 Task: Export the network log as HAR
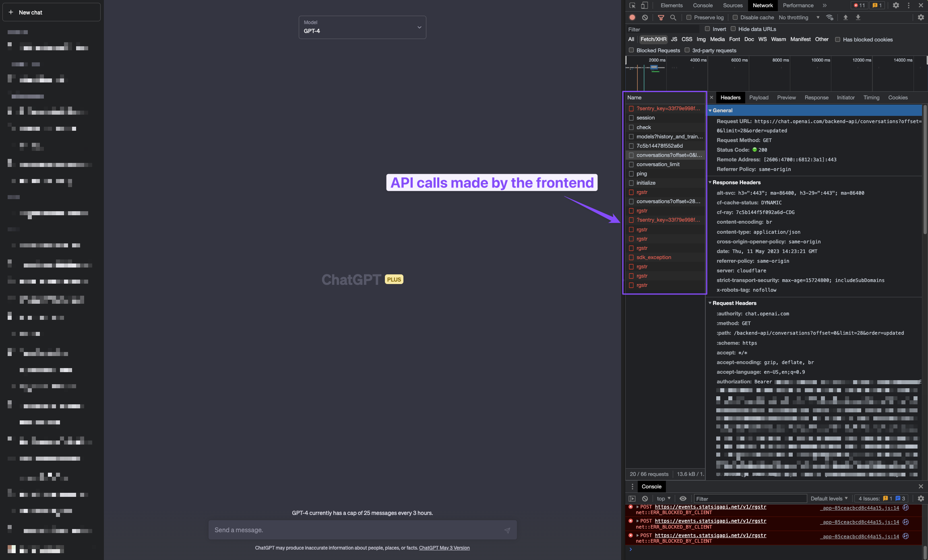click(859, 17)
